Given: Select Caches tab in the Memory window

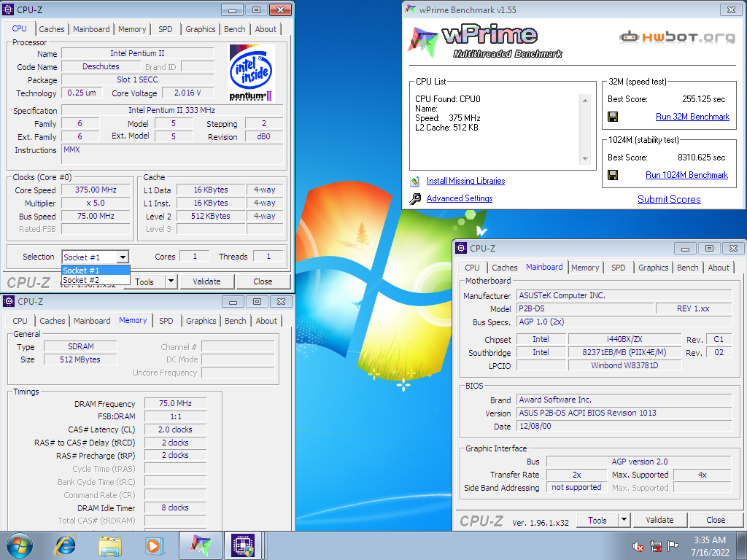Looking at the screenshot, I should pos(53,321).
